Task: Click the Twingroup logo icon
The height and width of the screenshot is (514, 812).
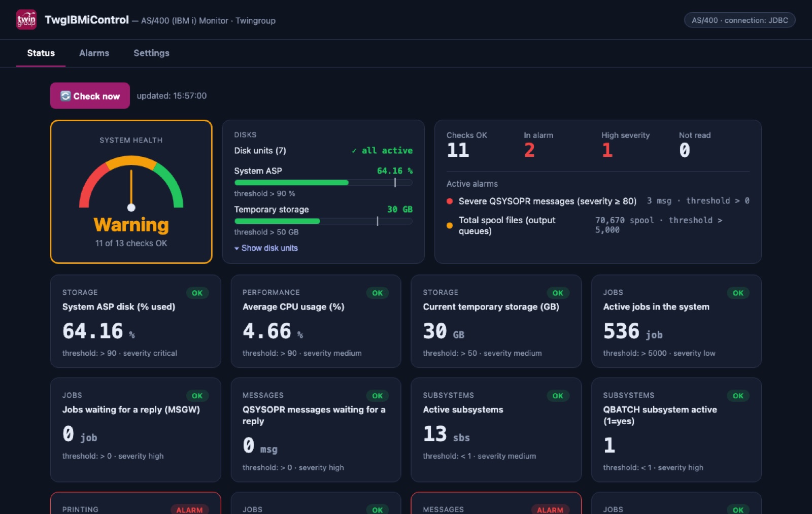Action: pyautogui.click(x=26, y=20)
